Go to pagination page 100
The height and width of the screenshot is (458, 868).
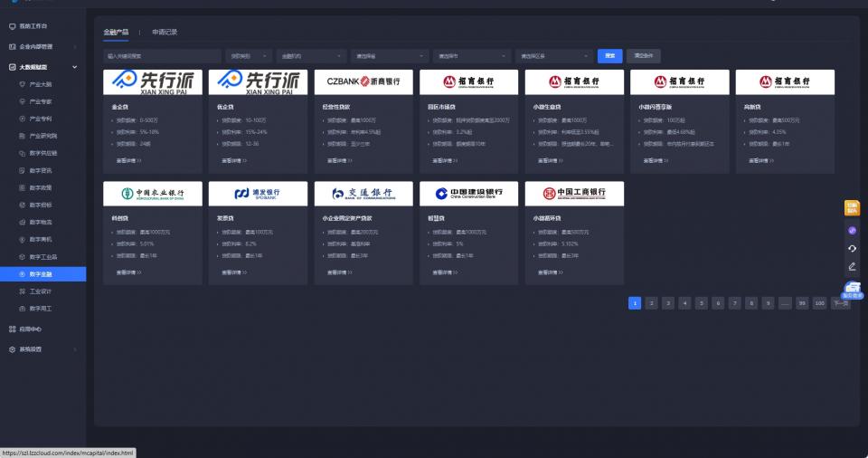[x=819, y=303]
